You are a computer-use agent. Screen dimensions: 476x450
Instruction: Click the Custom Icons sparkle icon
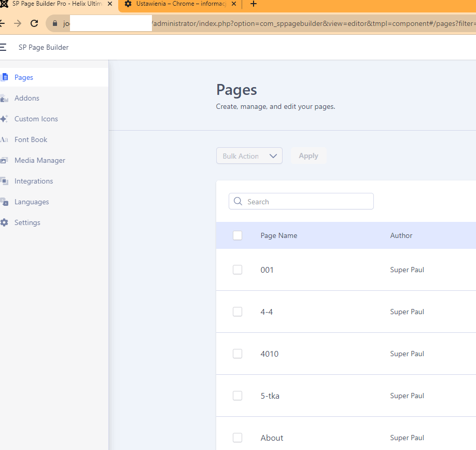pyautogui.click(x=4, y=119)
